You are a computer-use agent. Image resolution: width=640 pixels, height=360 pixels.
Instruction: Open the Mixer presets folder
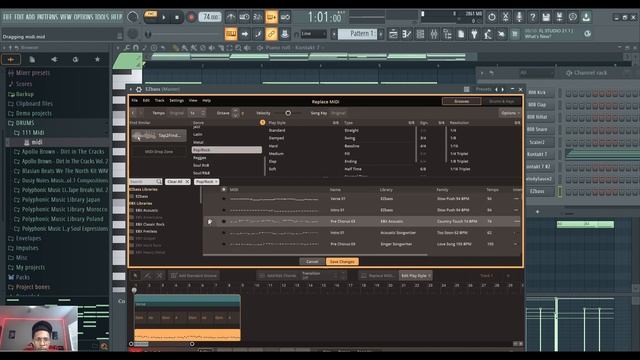click(33, 73)
